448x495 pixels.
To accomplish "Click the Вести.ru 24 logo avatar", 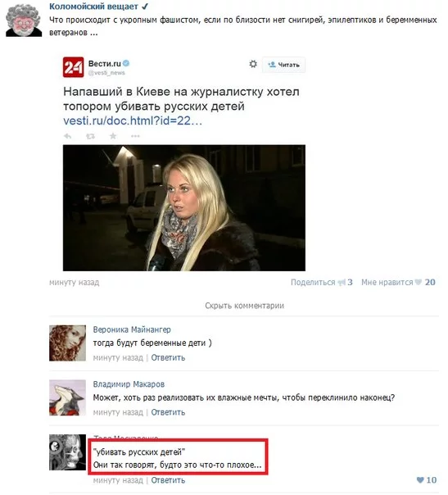I will [x=73, y=67].
